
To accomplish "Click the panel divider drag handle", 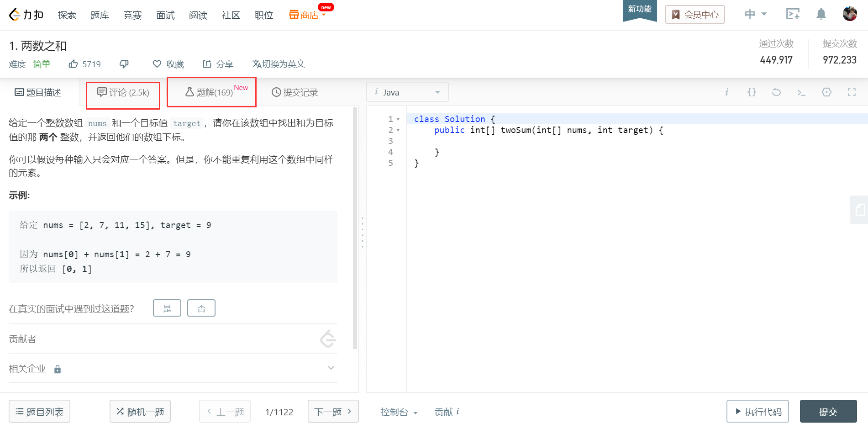I will pos(363,233).
